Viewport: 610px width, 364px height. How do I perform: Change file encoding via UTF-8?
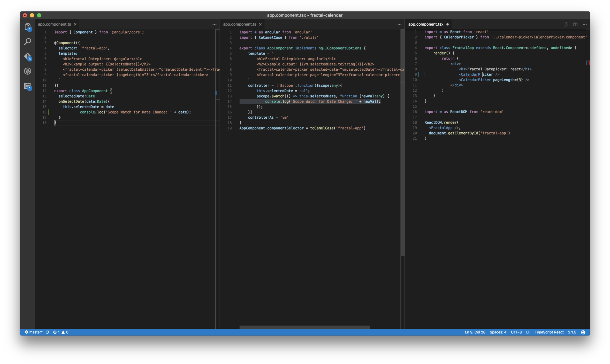click(x=516, y=332)
